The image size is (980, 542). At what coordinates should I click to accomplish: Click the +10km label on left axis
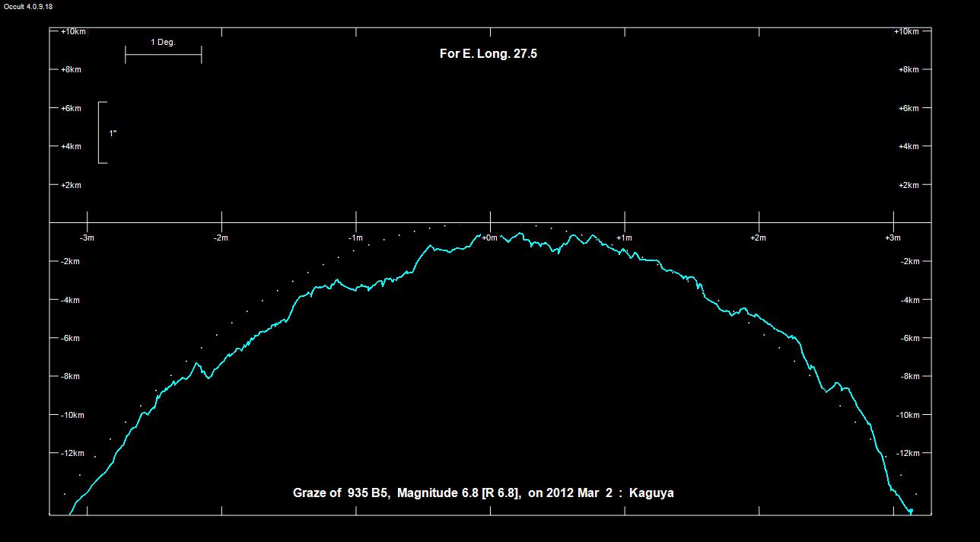tap(73, 32)
